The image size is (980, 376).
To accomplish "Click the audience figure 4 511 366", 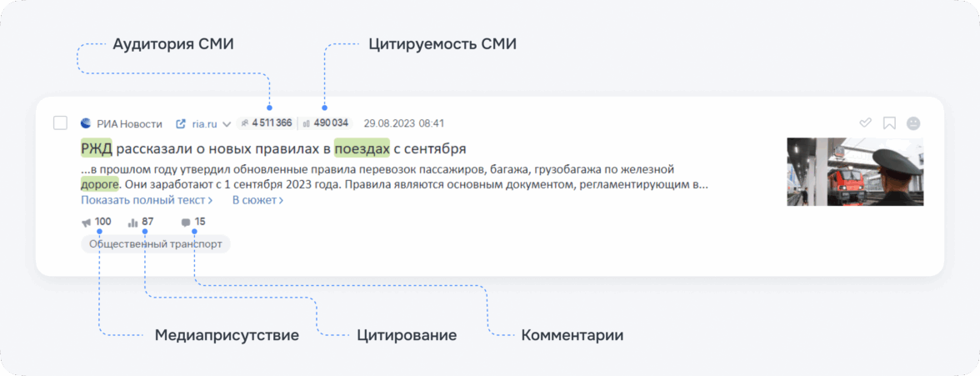I will [271, 123].
